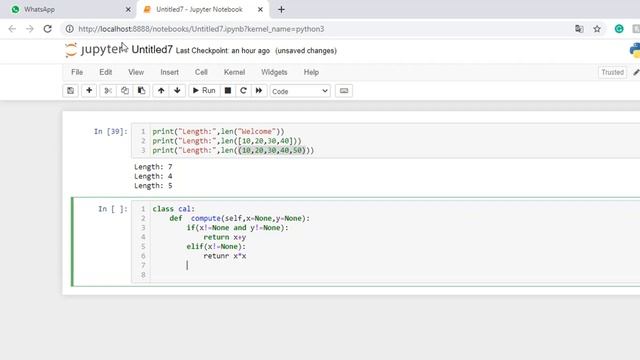640x360 pixels.
Task: Interrupt the kernel with stop icon
Action: pos(228,91)
